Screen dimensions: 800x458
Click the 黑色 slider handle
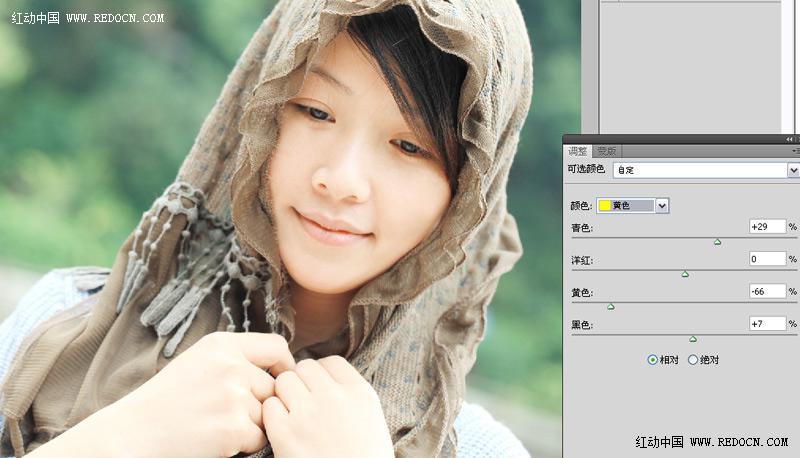693,339
